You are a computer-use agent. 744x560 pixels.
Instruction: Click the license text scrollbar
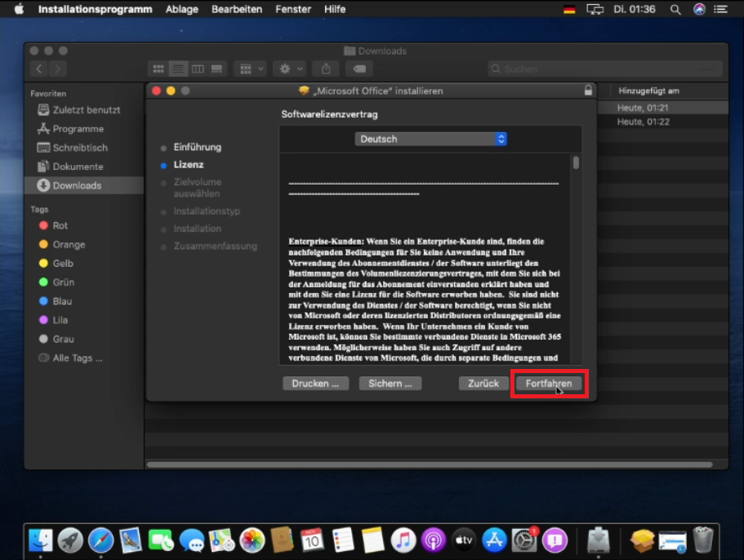[576, 163]
